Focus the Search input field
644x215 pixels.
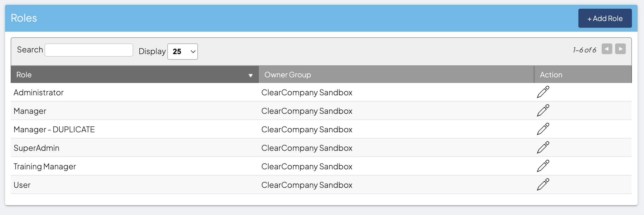click(89, 50)
